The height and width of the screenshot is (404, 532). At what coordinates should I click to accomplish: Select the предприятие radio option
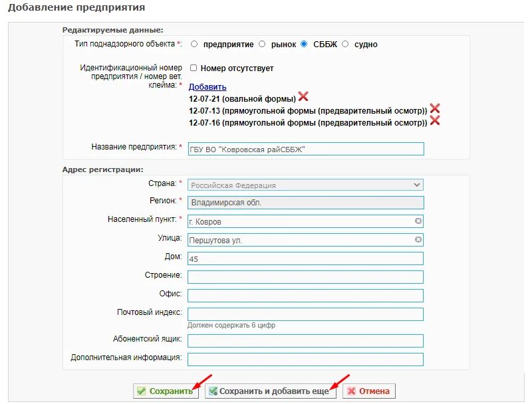click(x=194, y=44)
